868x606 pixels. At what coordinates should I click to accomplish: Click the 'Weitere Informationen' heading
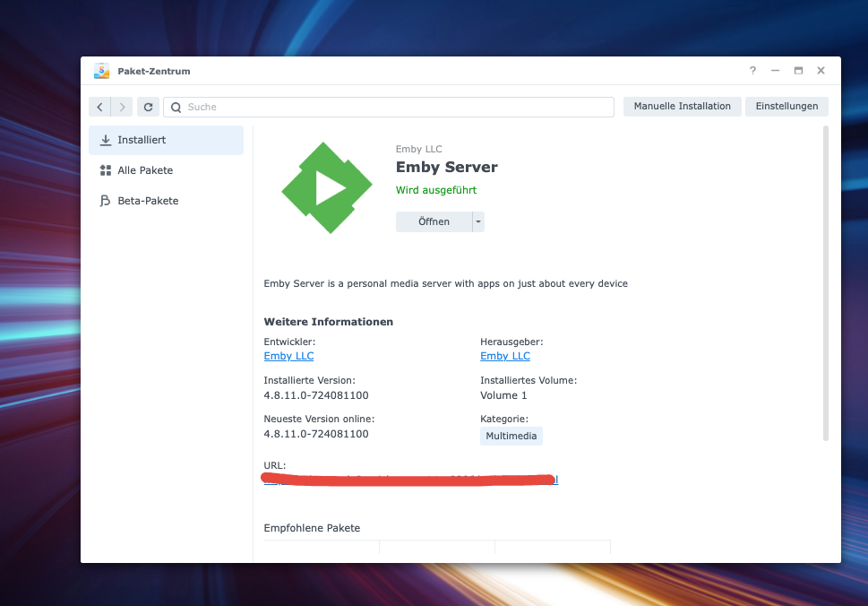[328, 322]
